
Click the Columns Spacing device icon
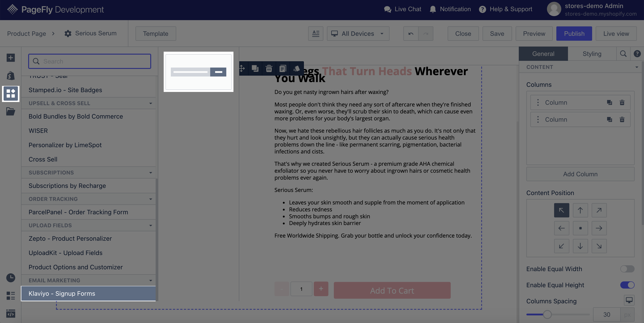(x=629, y=300)
